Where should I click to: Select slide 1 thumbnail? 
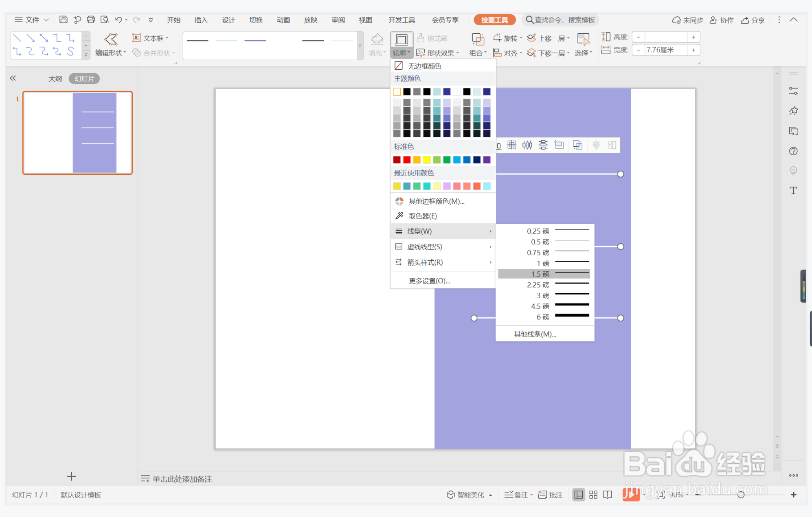[x=77, y=133]
